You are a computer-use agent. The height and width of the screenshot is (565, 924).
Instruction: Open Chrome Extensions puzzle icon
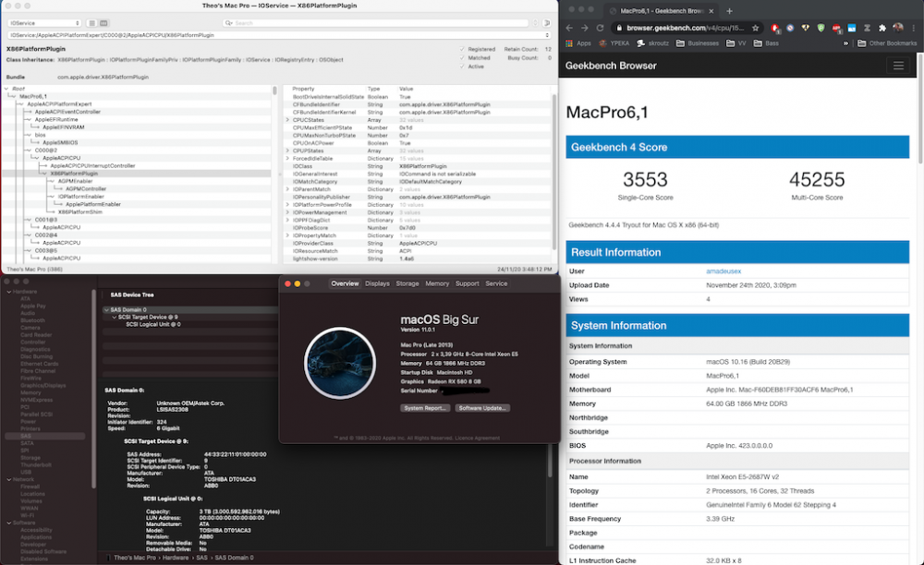pyautogui.click(x=882, y=28)
